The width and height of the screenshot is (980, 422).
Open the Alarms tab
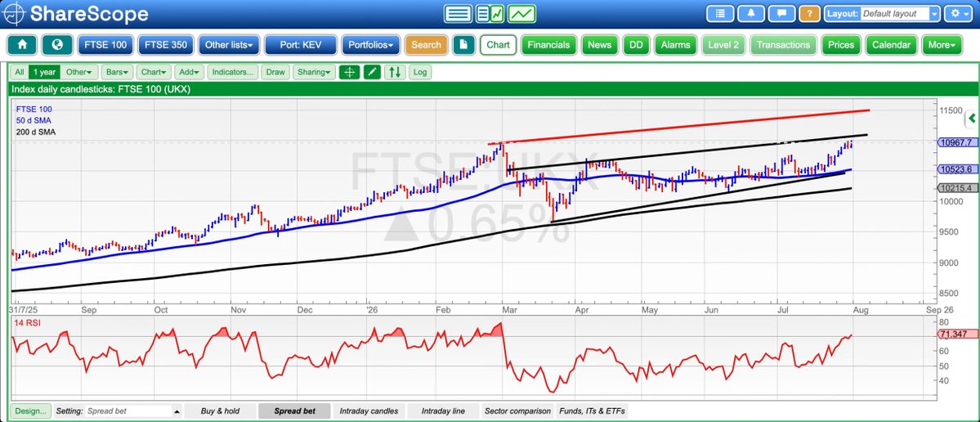(675, 45)
